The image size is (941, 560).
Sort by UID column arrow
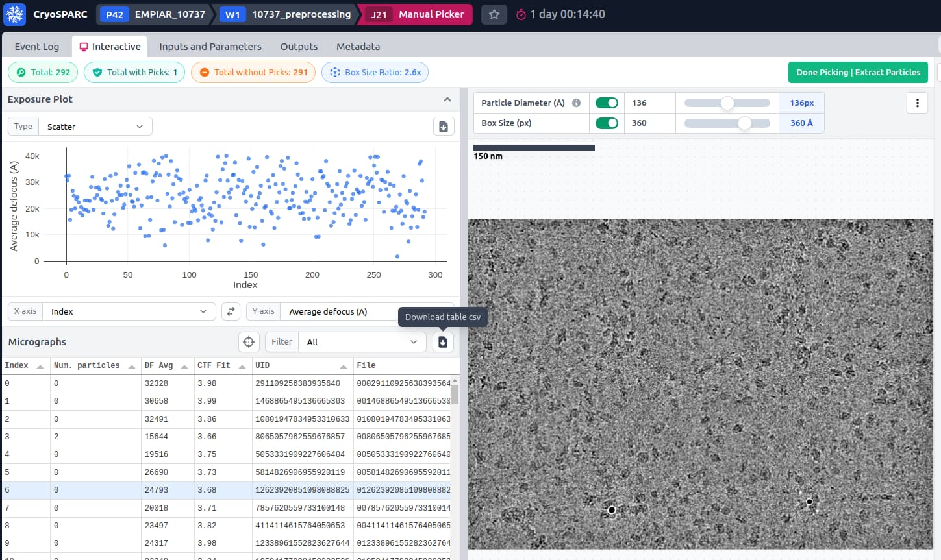pyautogui.click(x=344, y=367)
